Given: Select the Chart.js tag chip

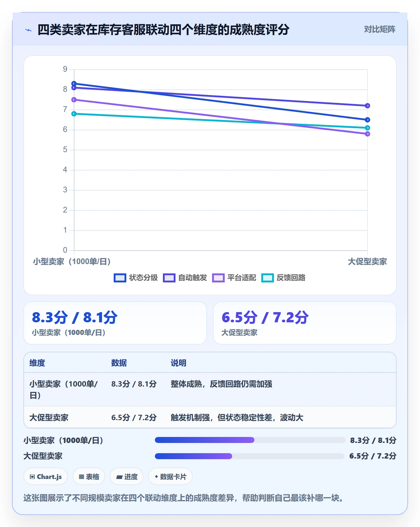Looking at the screenshot, I should [46, 477].
